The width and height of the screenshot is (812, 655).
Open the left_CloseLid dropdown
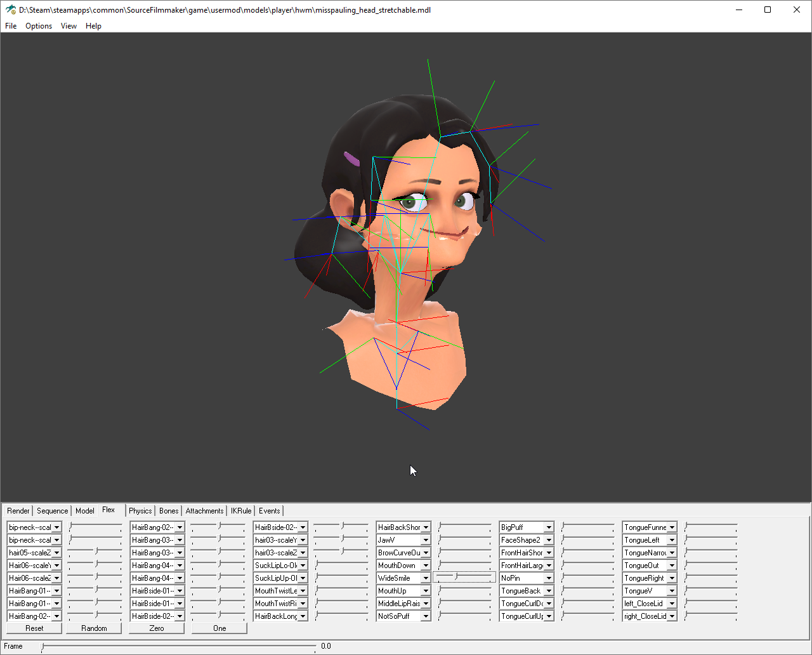pyautogui.click(x=672, y=604)
